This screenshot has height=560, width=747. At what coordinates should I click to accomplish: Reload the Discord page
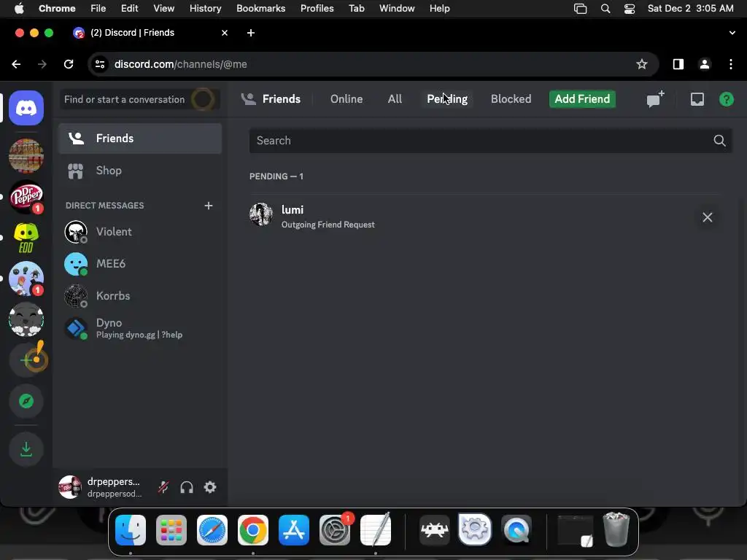[69, 64]
